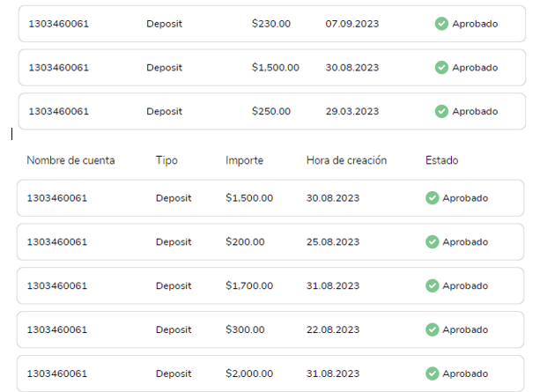Click the account number in the 29.03.2023 row

(58, 112)
